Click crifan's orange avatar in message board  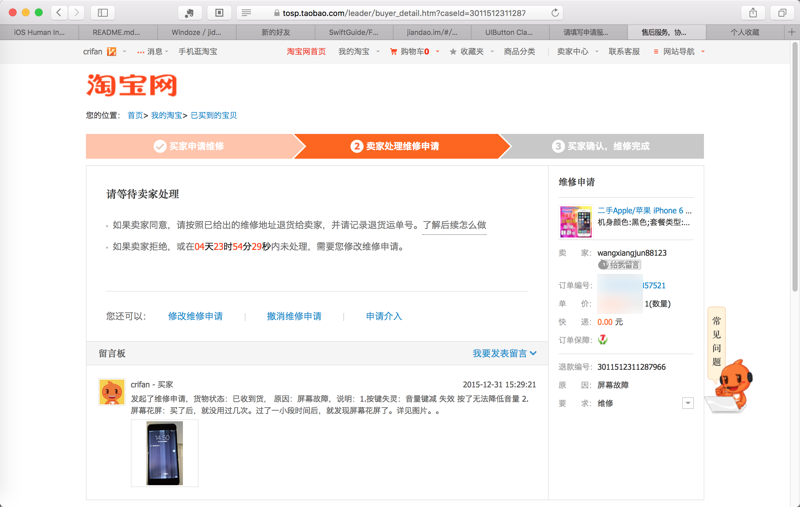point(112,392)
